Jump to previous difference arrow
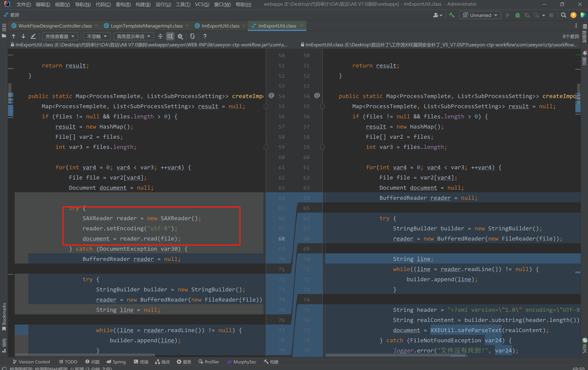 click(14, 36)
